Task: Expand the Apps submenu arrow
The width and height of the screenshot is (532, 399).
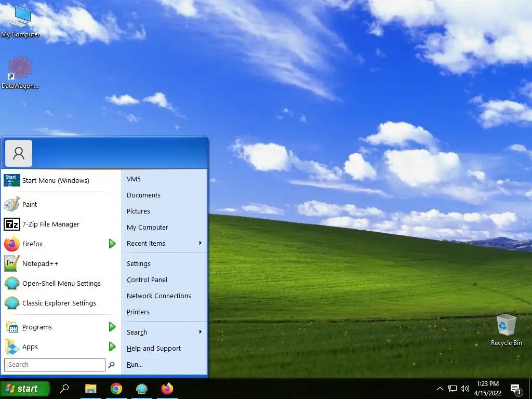Action: point(112,347)
